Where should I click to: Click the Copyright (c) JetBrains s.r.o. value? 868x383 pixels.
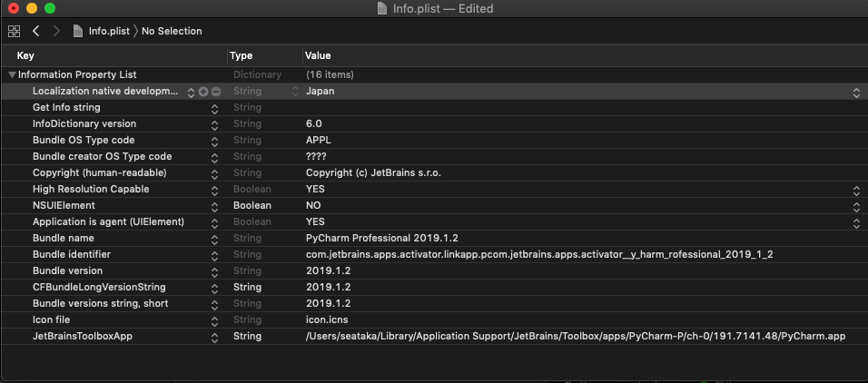coord(374,172)
